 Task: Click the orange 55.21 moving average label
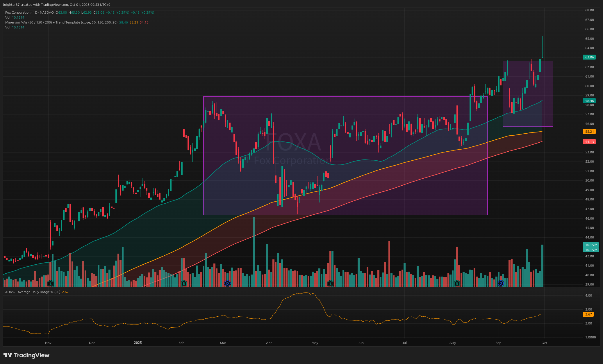pyautogui.click(x=589, y=132)
